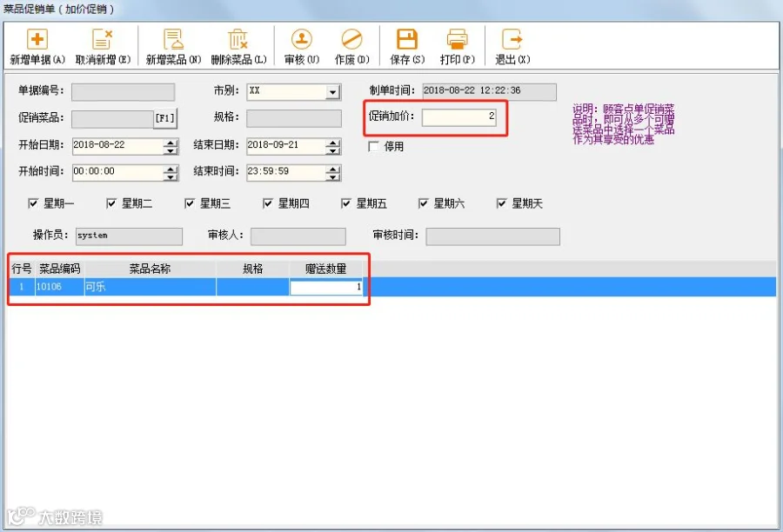The height and width of the screenshot is (532, 783).
Task: Click the 审核人 field
Action: (x=298, y=236)
